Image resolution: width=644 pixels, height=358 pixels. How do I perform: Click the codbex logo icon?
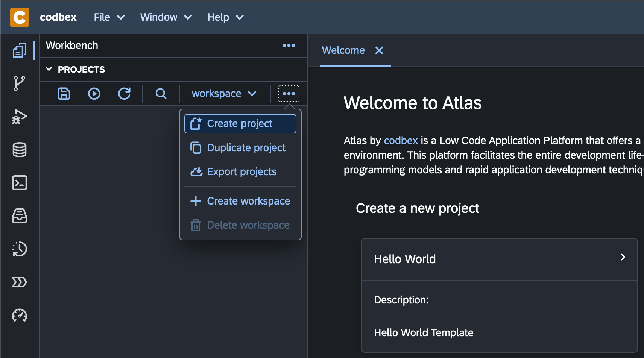(x=20, y=17)
